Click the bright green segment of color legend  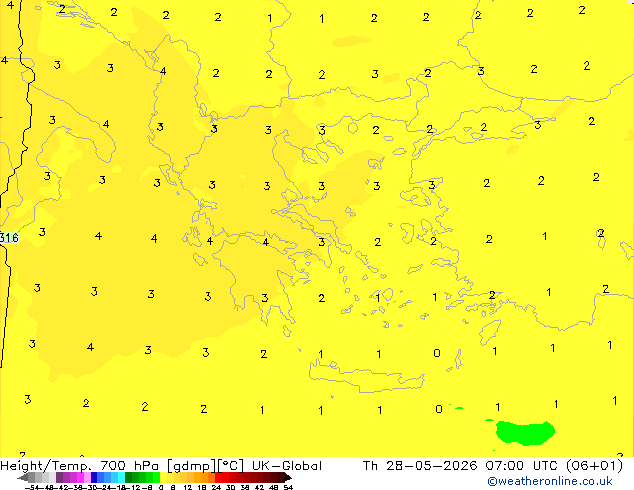point(156,477)
